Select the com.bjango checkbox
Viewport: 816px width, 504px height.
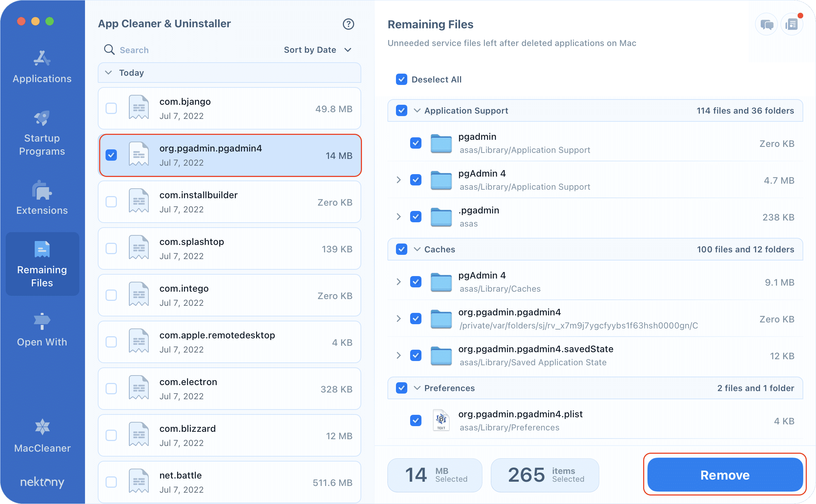[111, 108]
